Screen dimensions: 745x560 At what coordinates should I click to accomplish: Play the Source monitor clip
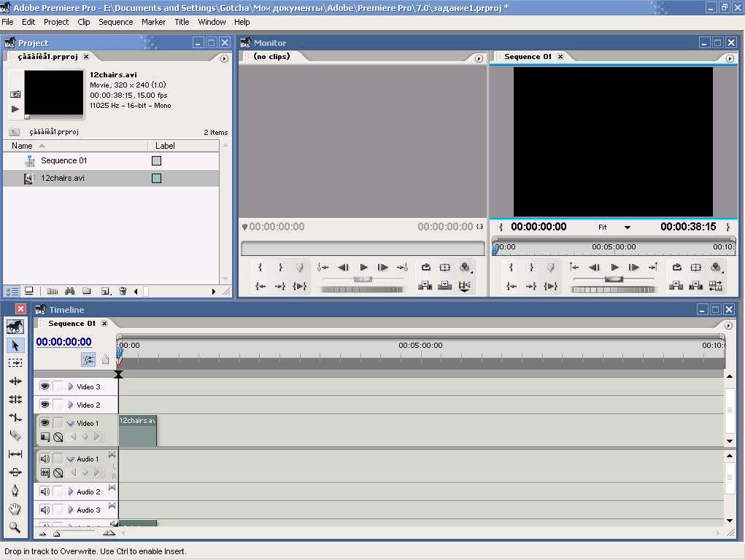point(363,268)
